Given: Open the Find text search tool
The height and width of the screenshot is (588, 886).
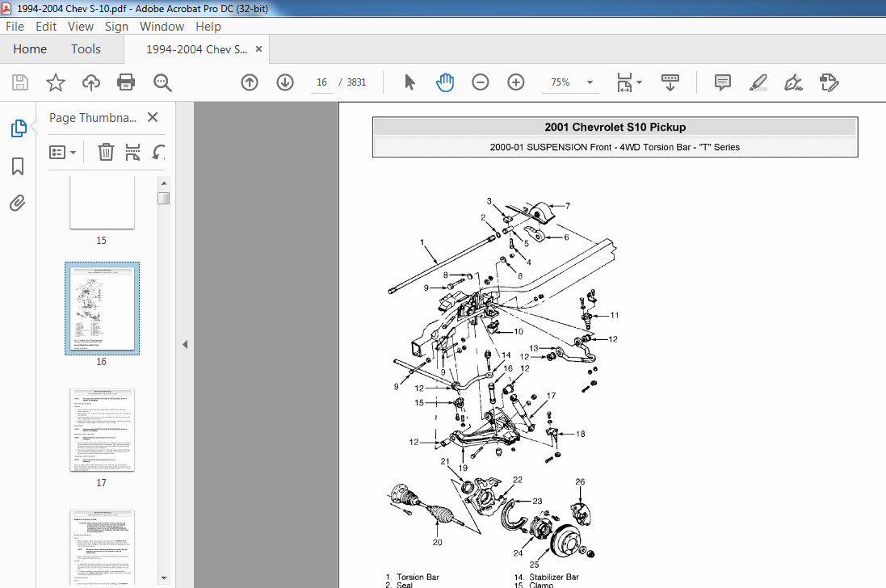Looking at the screenshot, I should (x=162, y=82).
